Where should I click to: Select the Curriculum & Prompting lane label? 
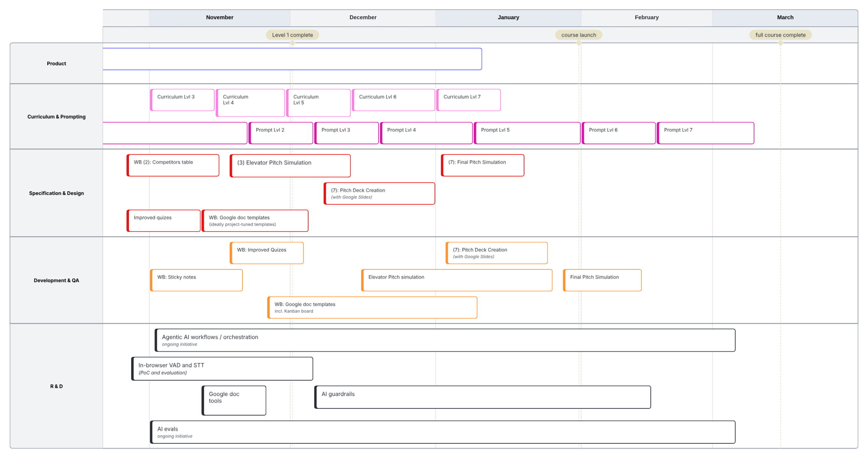tap(56, 117)
